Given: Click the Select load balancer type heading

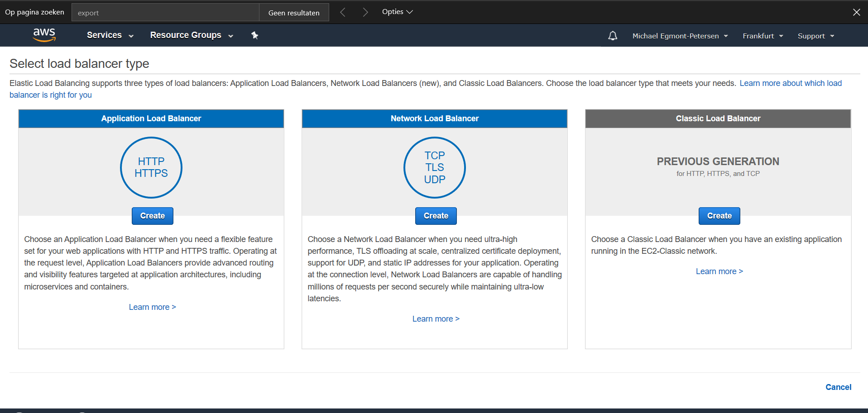Looking at the screenshot, I should click(79, 64).
